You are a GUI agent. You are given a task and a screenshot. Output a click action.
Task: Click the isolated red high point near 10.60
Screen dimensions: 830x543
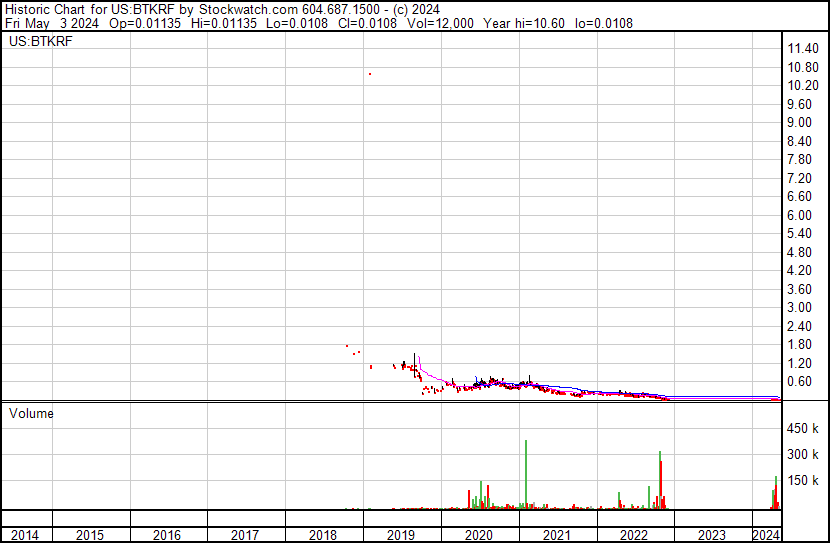pos(370,74)
